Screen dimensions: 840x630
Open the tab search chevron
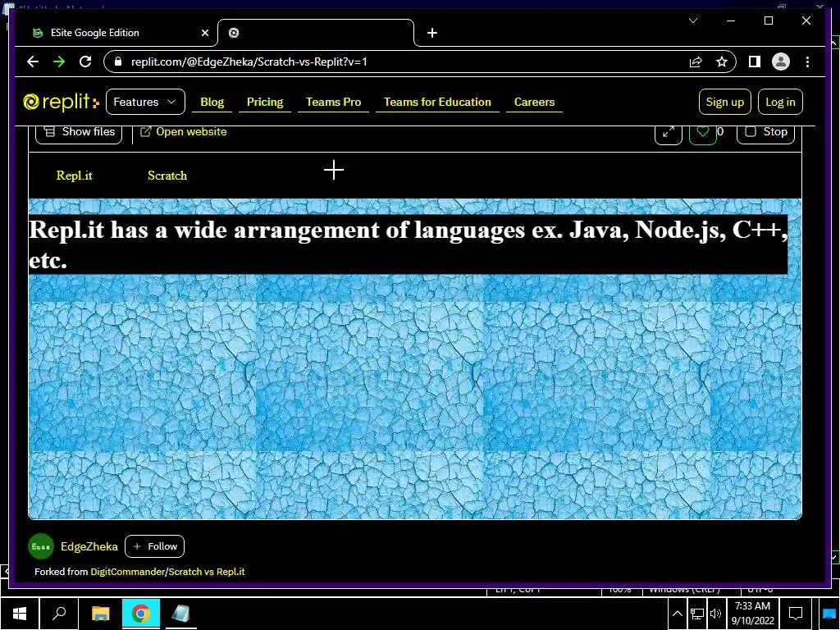(x=692, y=21)
